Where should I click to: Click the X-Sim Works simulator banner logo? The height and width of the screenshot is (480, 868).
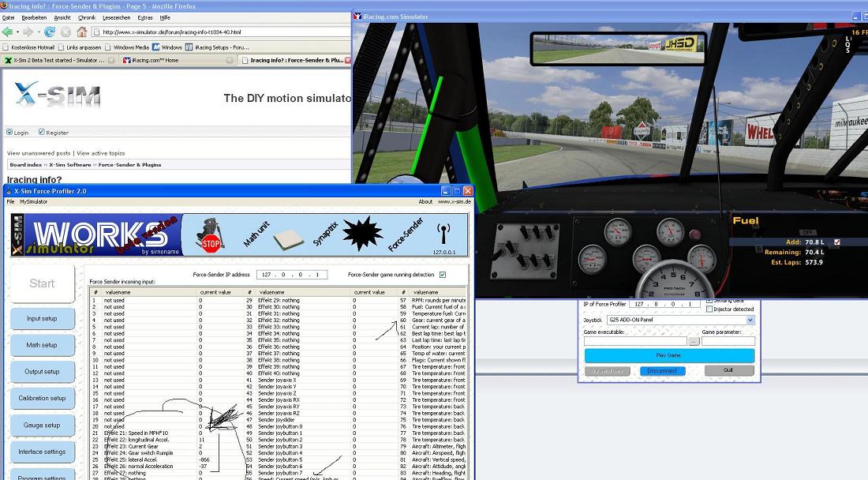(x=96, y=235)
